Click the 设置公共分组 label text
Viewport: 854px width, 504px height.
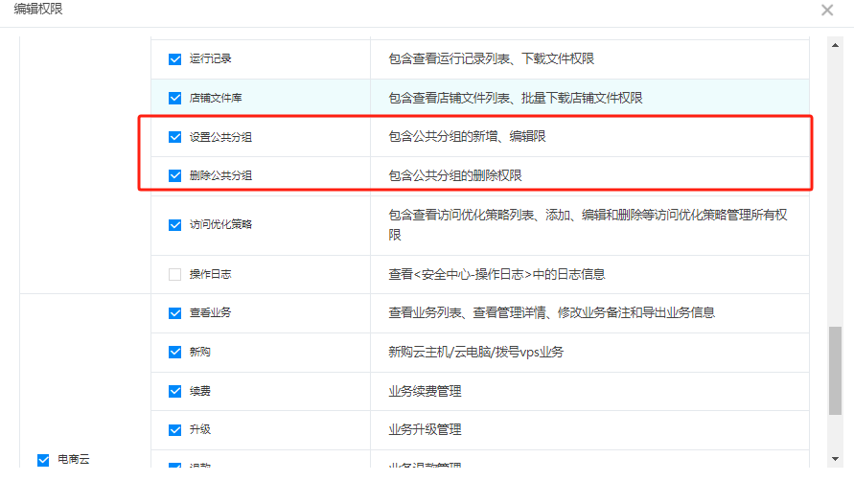tap(220, 137)
